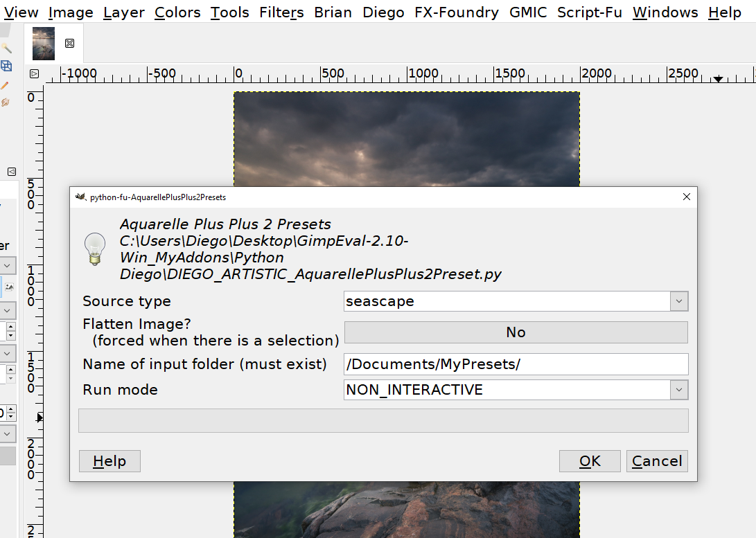Open the View menu

(x=21, y=12)
